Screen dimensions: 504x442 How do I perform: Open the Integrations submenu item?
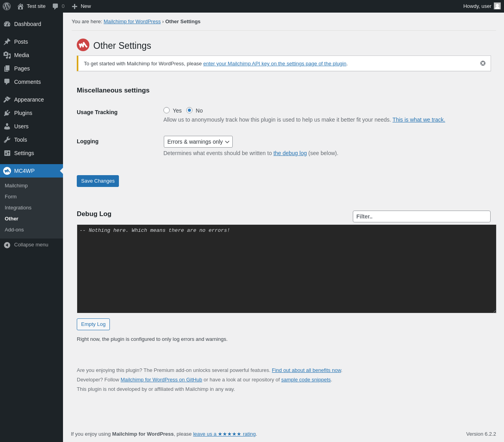[18, 208]
